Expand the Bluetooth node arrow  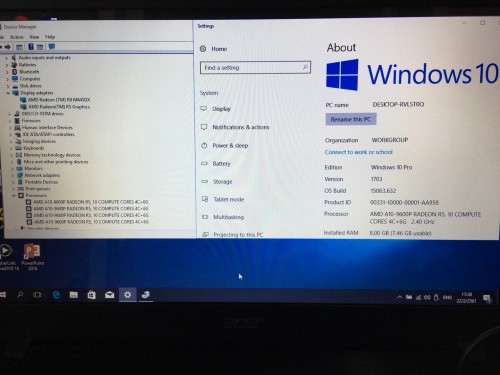pos(7,72)
